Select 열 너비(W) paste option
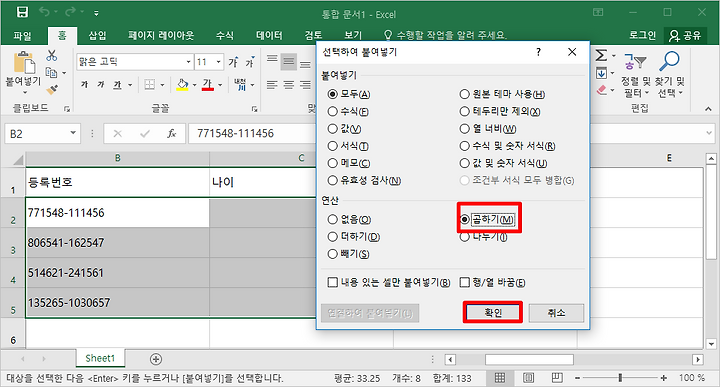Image resolution: width=720 pixels, height=387 pixels. (488, 129)
